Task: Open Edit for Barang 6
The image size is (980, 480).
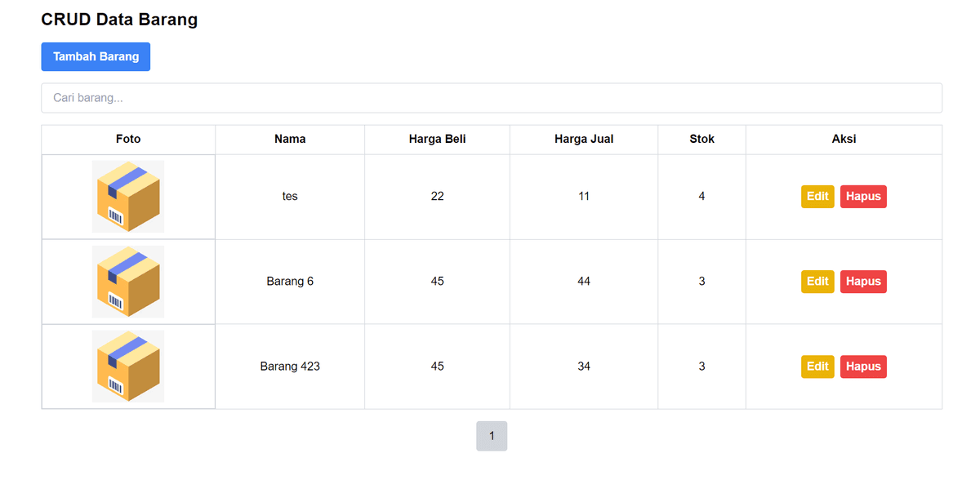Action: [x=817, y=282]
